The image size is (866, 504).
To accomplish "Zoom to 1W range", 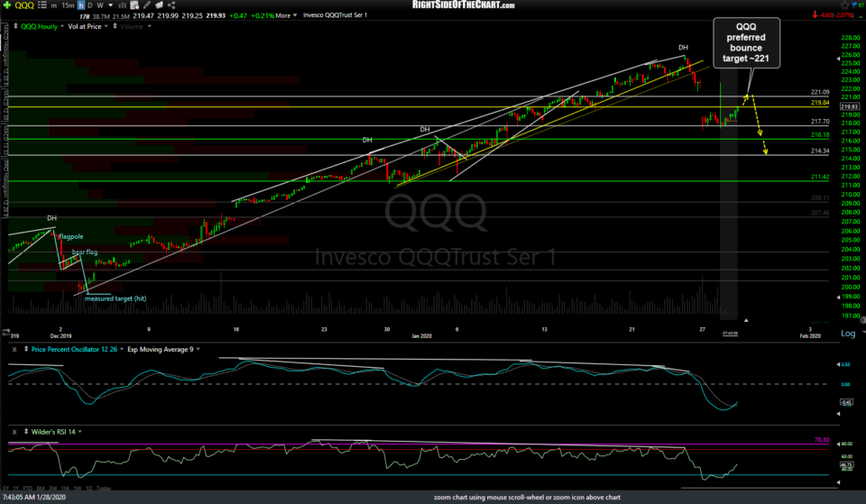I will click(x=78, y=488).
